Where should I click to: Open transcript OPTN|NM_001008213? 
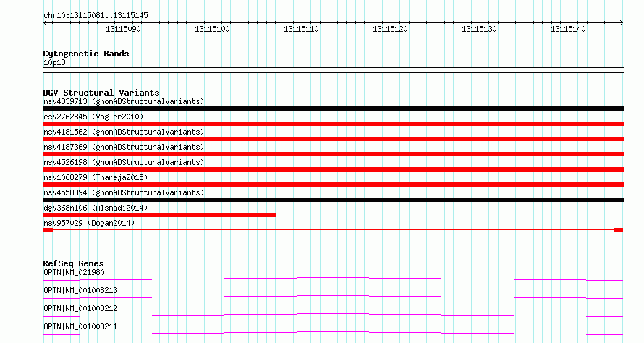(x=80, y=290)
